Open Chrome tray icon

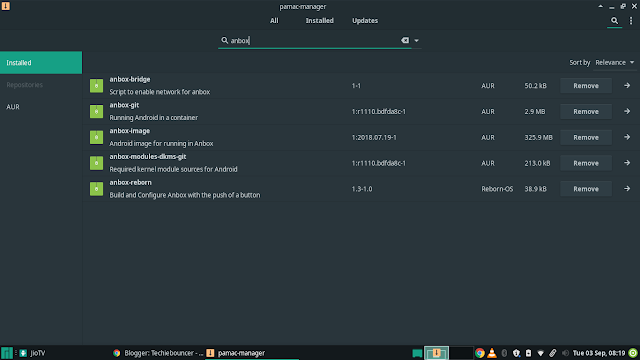pos(480,353)
